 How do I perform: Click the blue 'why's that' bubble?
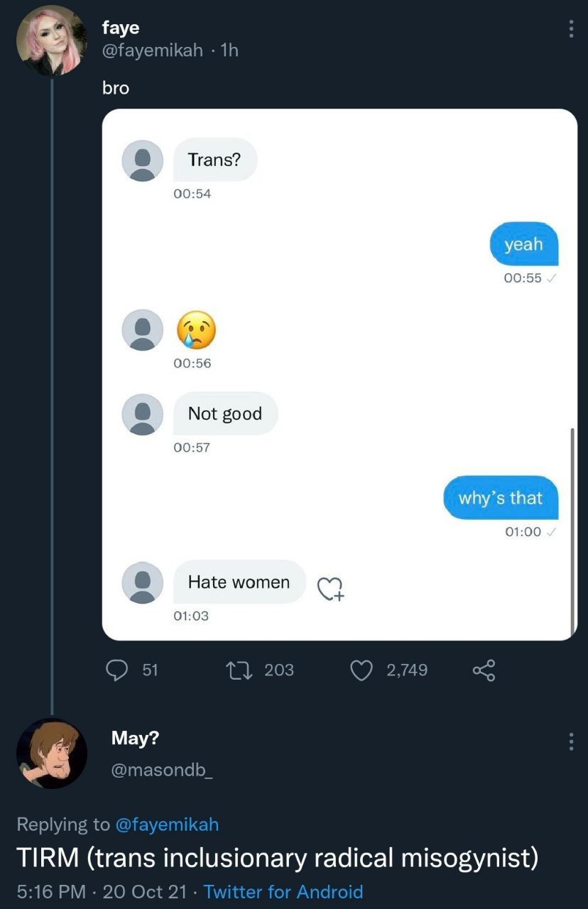500,498
